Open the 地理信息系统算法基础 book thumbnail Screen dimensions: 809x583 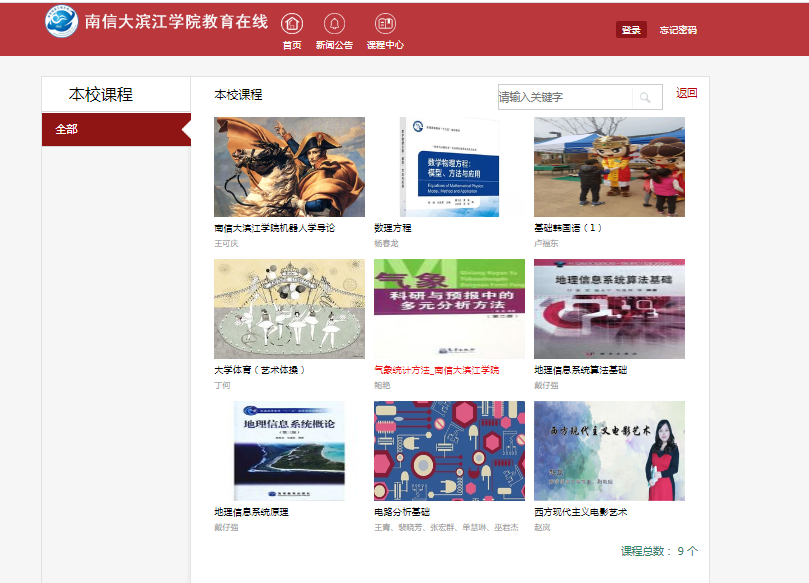609,309
